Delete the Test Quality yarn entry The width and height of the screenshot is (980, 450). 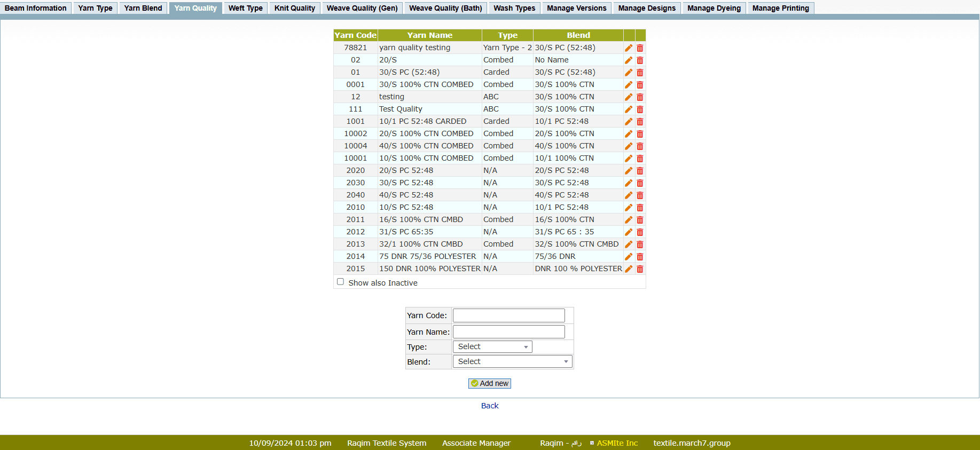(x=640, y=109)
